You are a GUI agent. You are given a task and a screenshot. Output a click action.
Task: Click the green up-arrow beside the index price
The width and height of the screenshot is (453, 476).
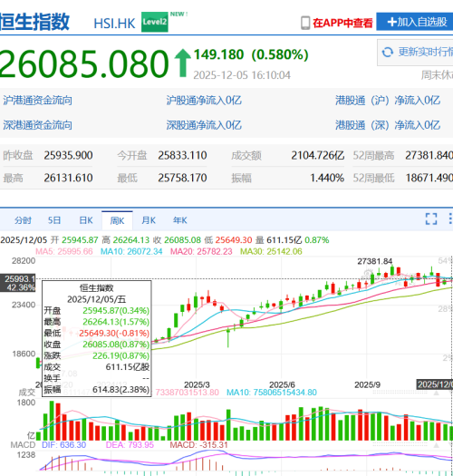pyautogui.click(x=183, y=63)
